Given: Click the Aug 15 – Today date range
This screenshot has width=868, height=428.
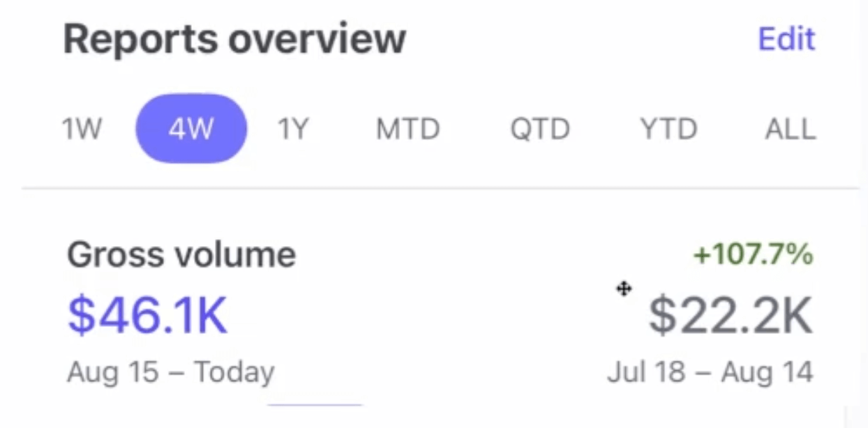Looking at the screenshot, I should [x=170, y=372].
